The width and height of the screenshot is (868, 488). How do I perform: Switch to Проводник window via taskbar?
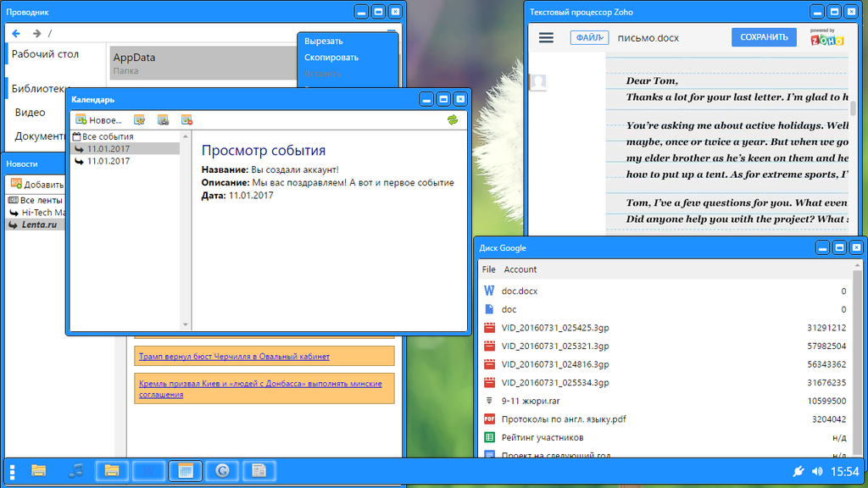(x=112, y=471)
